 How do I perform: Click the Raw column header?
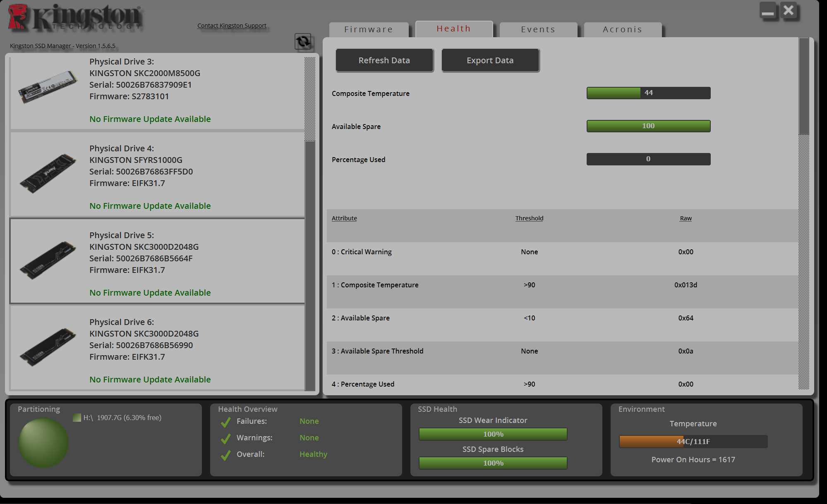click(686, 218)
